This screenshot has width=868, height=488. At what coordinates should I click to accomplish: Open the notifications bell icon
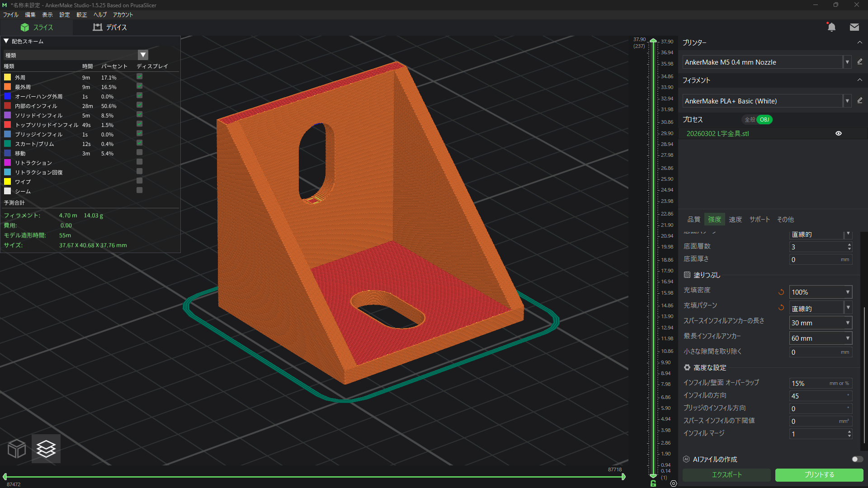click(x=831, y=28)
